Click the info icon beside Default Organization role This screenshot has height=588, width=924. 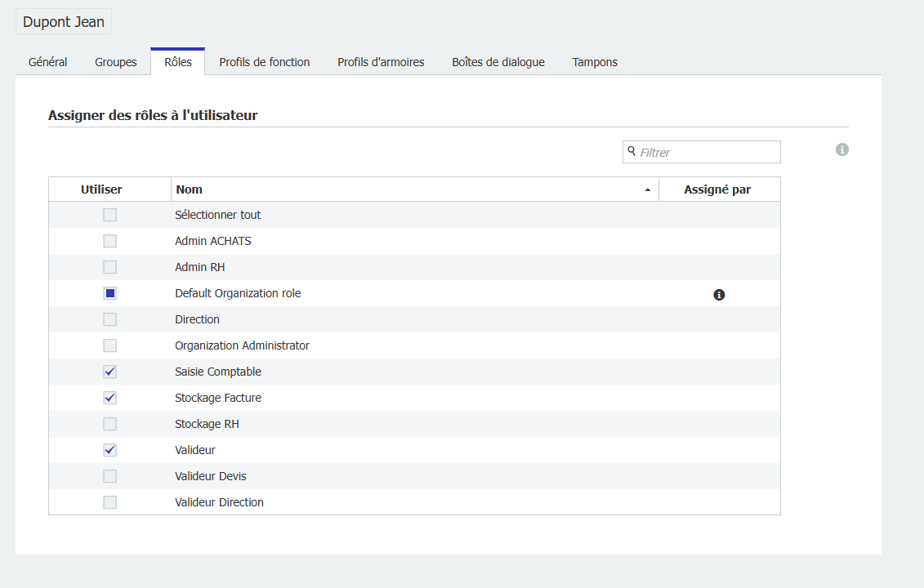click(719, 295)
